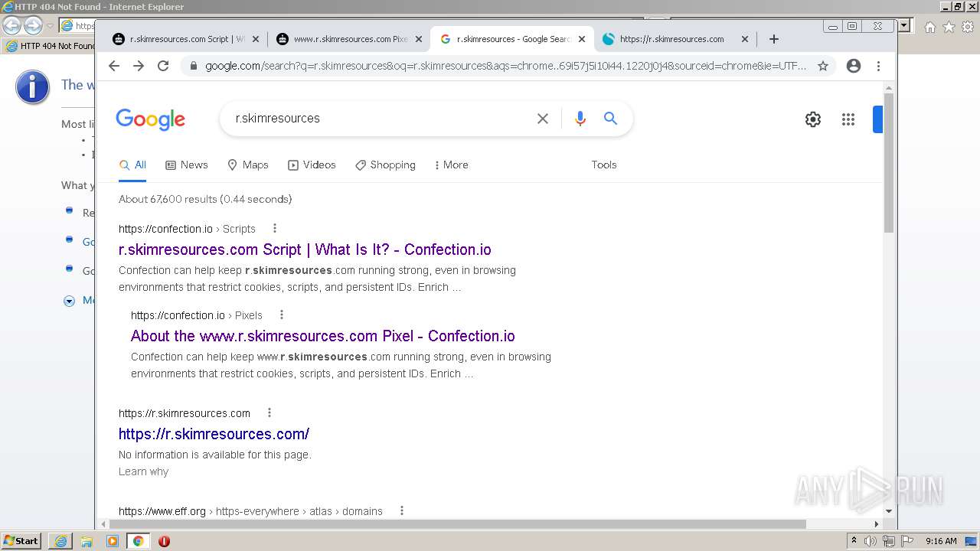This screenshot has height=551, width=980.
Task: Click the Google logo
Action: (151, 119)
